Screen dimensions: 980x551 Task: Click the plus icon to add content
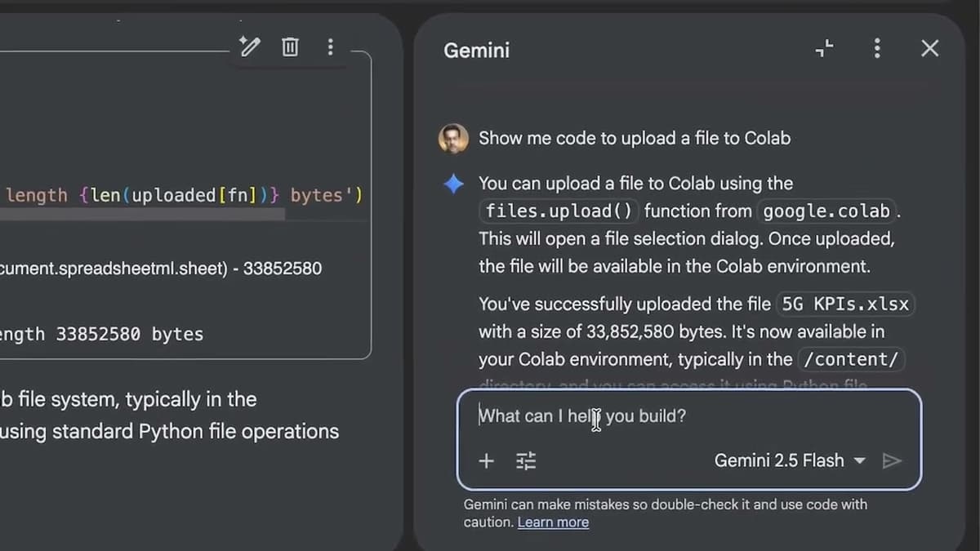coord(486,461)
